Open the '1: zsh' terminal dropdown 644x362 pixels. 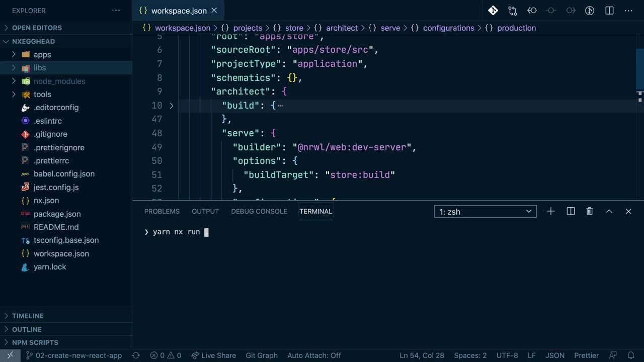485,211
